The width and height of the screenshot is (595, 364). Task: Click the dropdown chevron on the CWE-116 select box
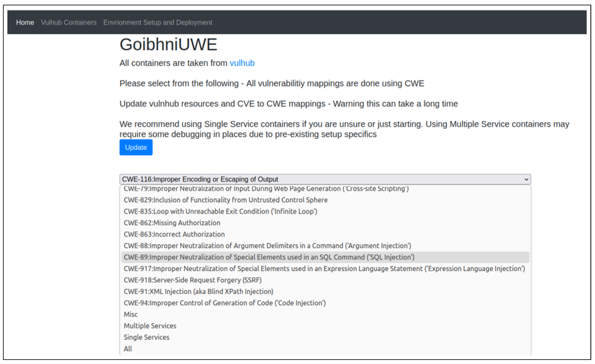[x=526, y=179]
